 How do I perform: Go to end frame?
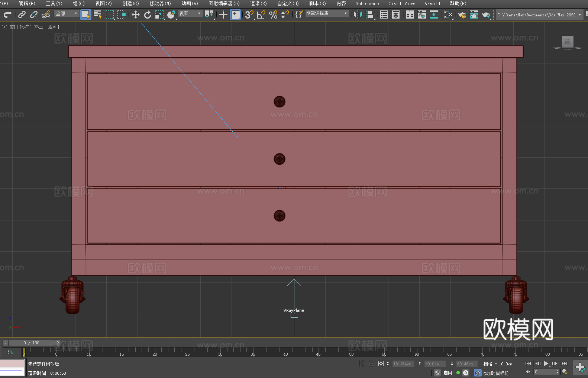coord(565,364)
